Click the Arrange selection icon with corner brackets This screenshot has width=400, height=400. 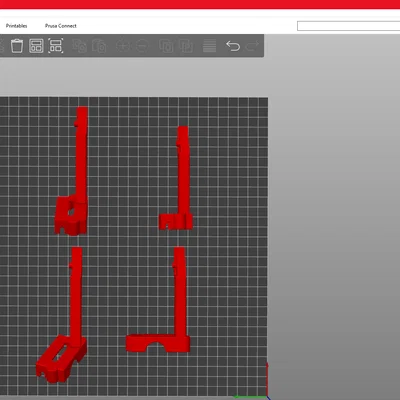(56, 46)
